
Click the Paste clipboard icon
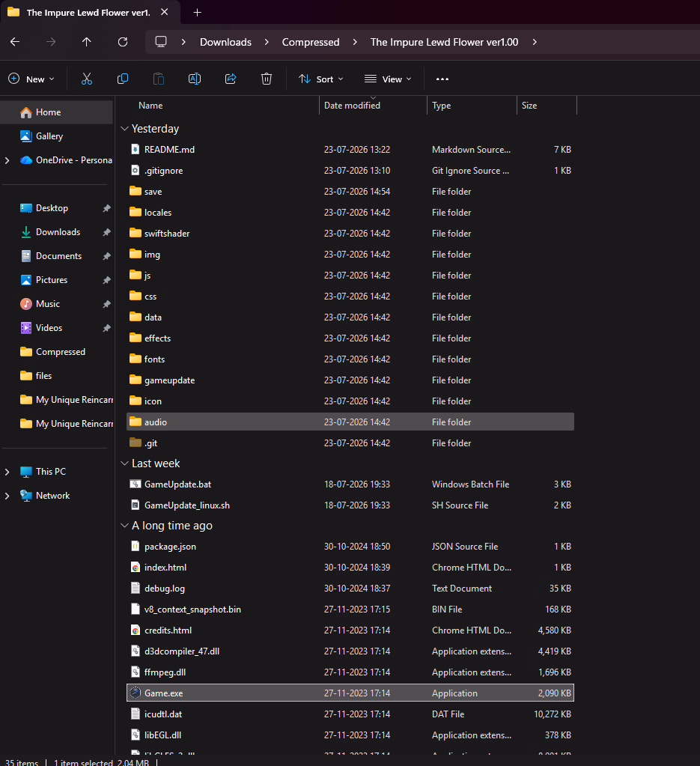(159, 79)
